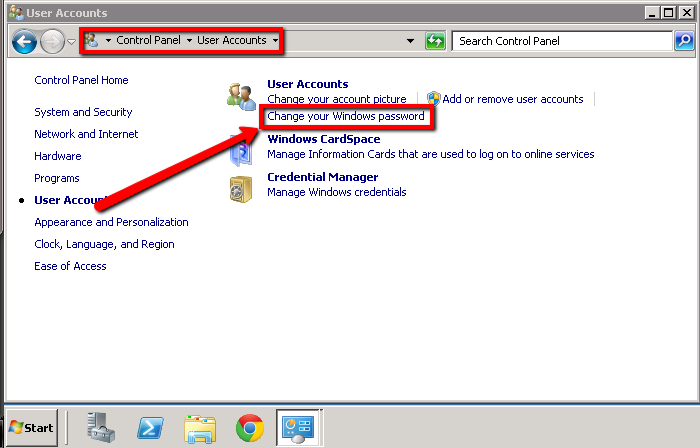Click Change your Windows password
Screen dimensions: 700x448
point(346,116)
